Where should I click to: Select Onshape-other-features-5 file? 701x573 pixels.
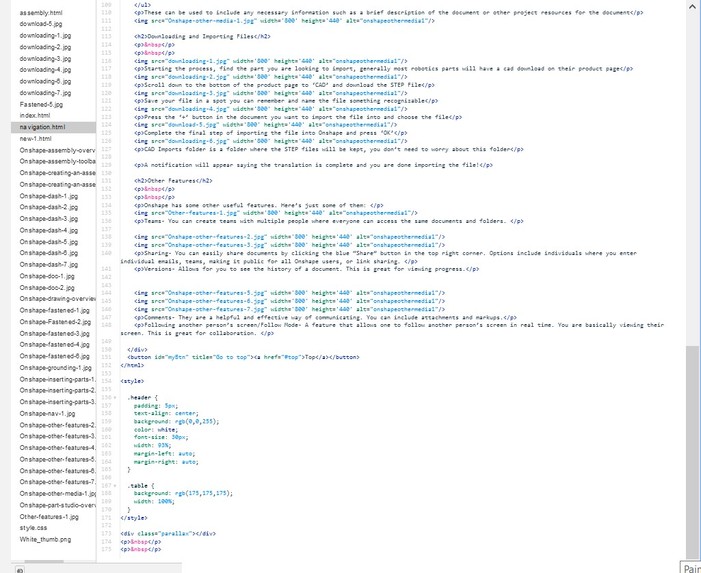point(57,459)
